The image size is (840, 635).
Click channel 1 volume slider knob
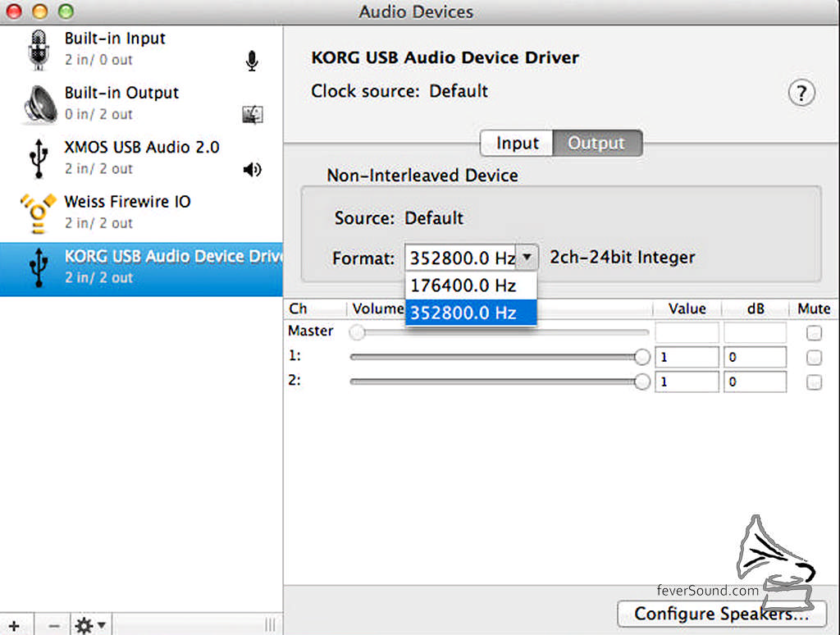[641, 357]
